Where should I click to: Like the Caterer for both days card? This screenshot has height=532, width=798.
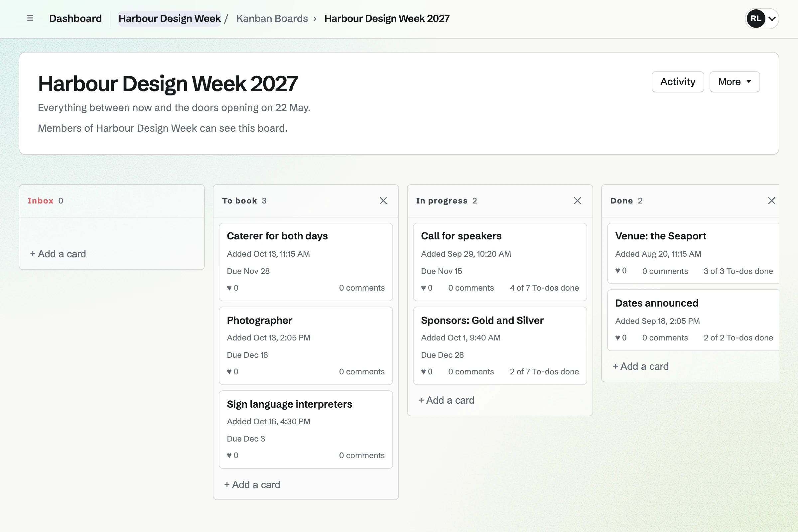point(232,288)
